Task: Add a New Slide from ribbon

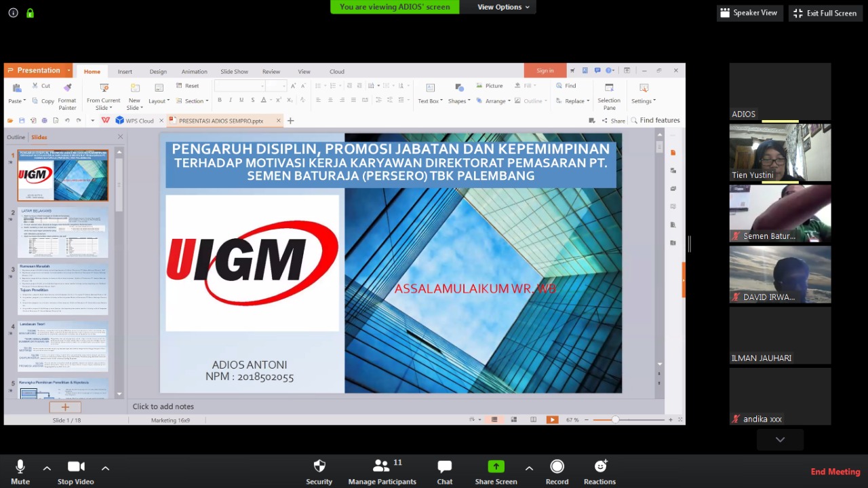Action: tap(134, 96)
